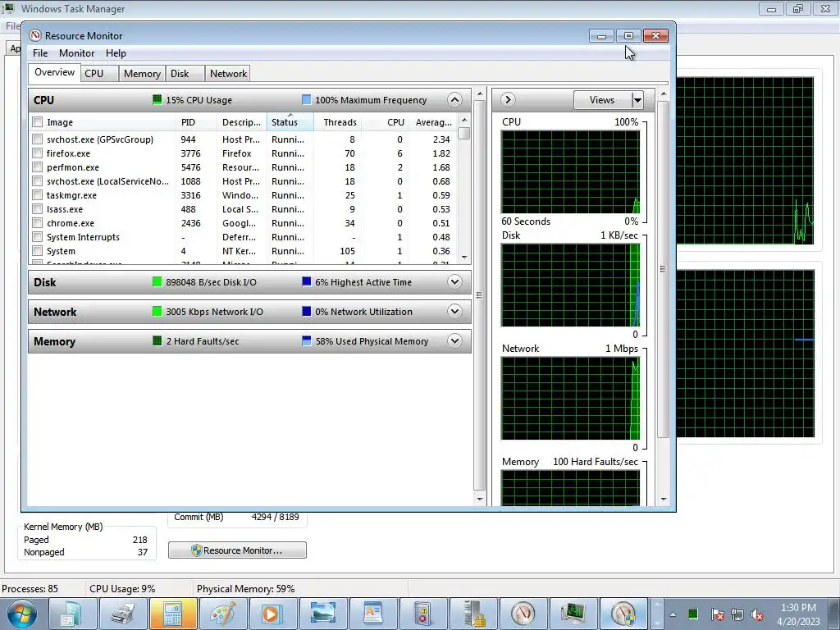Click the Windows Start orb
Viewport: 840px width, 630px height.
click(x=21, y=614)
